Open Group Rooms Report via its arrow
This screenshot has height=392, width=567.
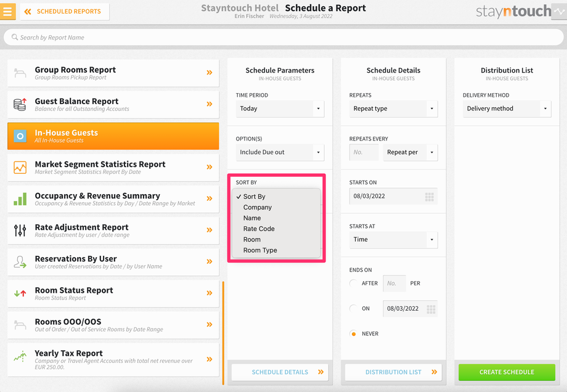coord(210,73)
